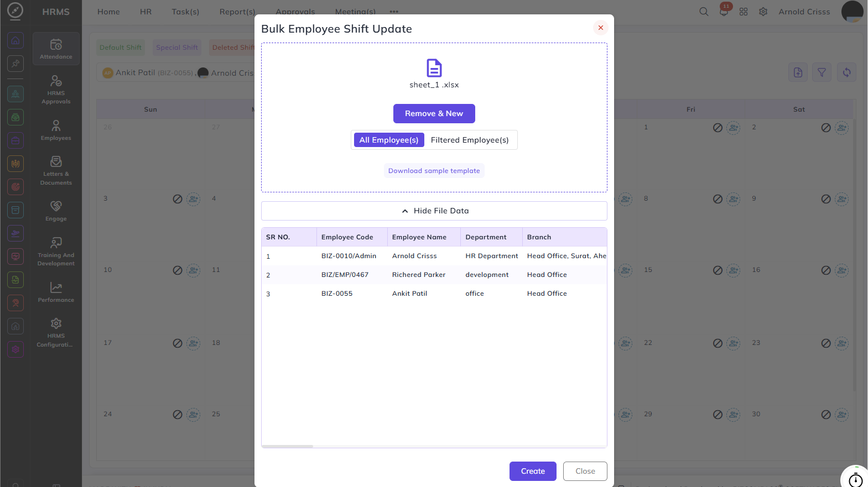Click the timer icon at bottom right

(x=855, y=480)
